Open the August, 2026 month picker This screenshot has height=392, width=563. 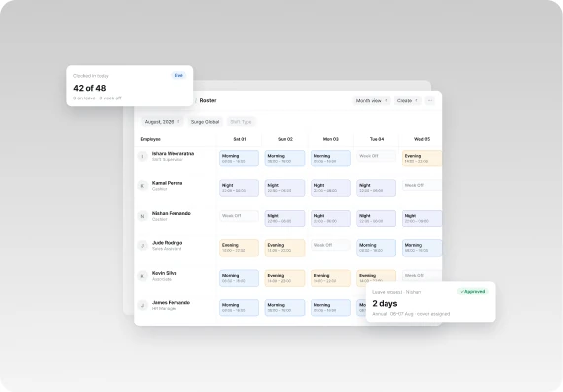coord(163,122)
